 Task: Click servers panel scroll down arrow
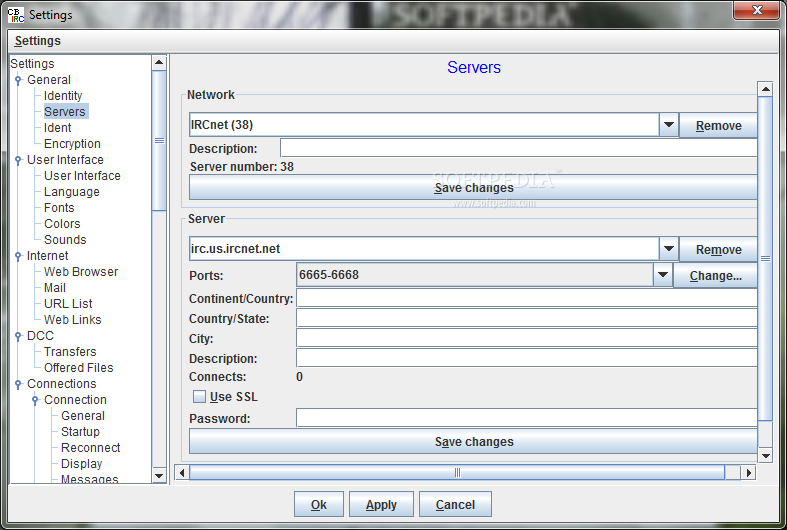click(765, 456)
